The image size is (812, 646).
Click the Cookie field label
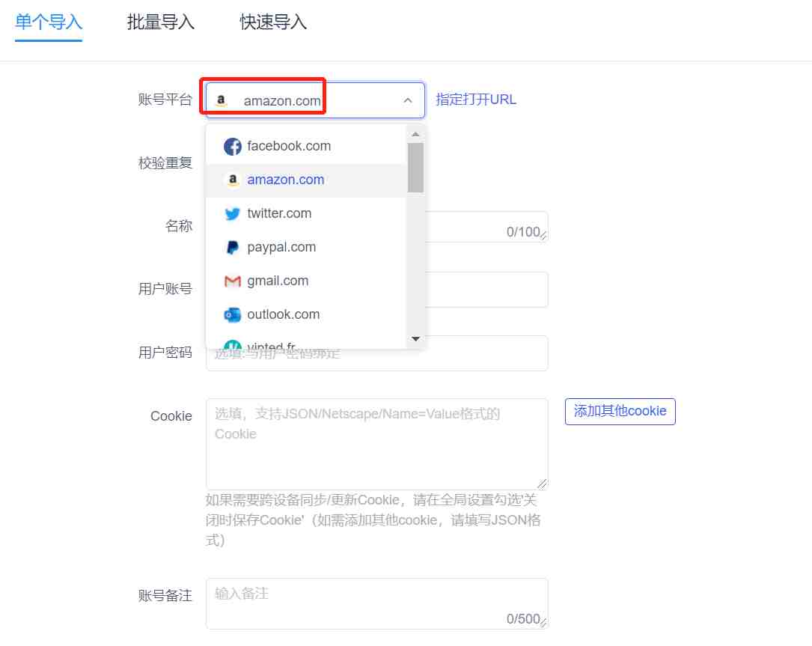(171, 416)
